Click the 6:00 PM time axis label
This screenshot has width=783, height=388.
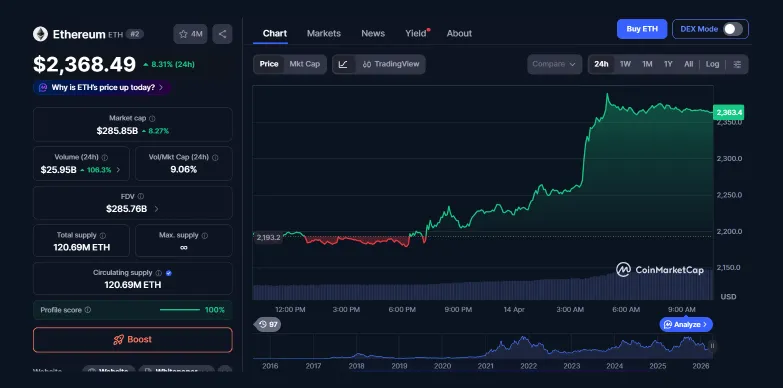click(x=402, y=310)
